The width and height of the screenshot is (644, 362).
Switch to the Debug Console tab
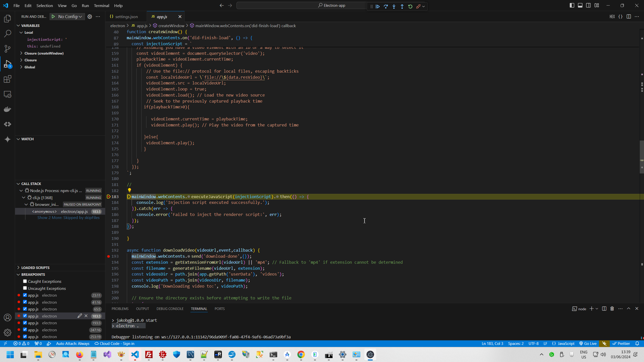point(170,309)
